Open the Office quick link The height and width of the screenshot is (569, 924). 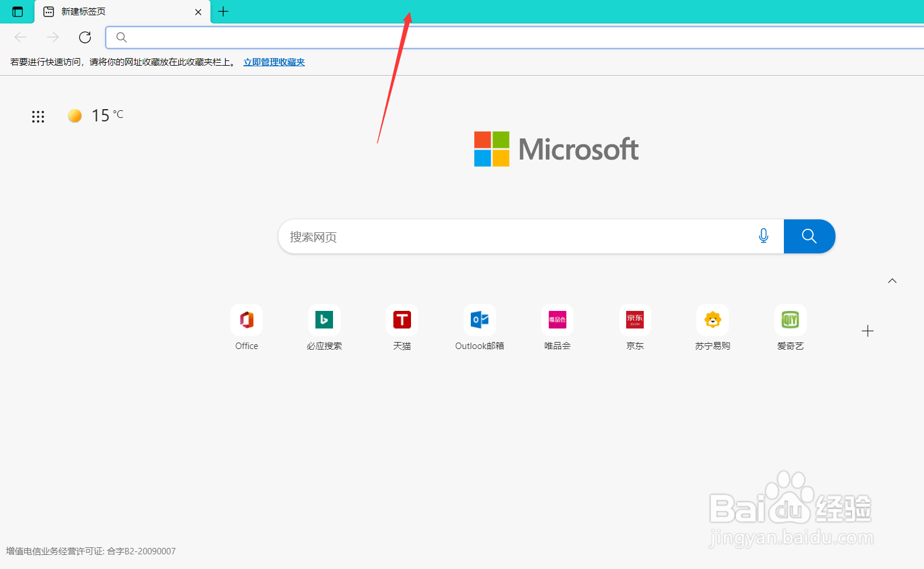(x=246, y=328)
